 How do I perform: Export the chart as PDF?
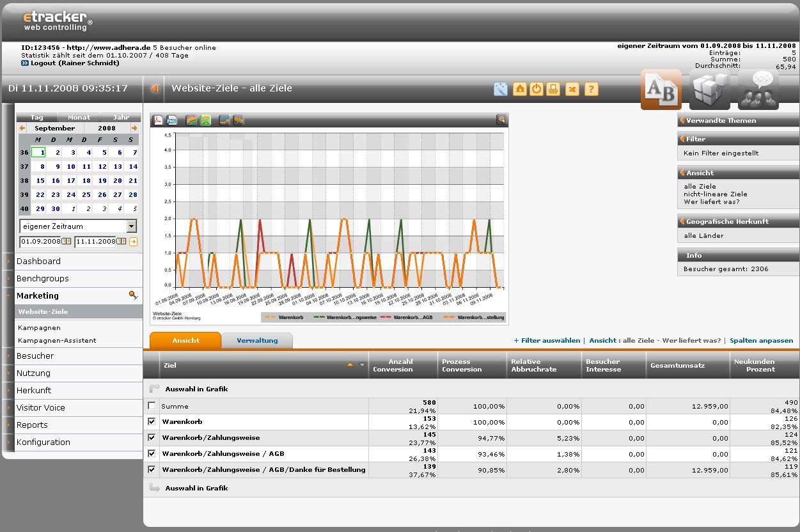point(158,120)
